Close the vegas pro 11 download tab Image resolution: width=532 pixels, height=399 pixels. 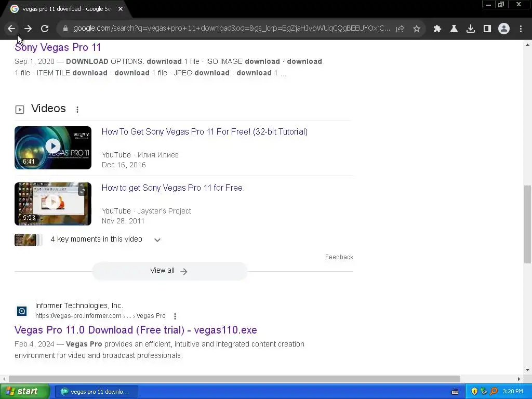click(121, 9)
